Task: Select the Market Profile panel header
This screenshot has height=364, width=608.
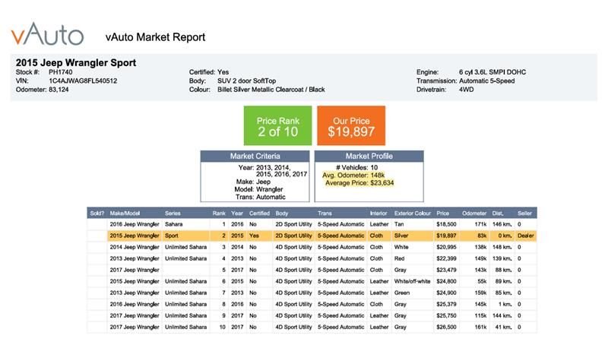Action: pos(369,156)
